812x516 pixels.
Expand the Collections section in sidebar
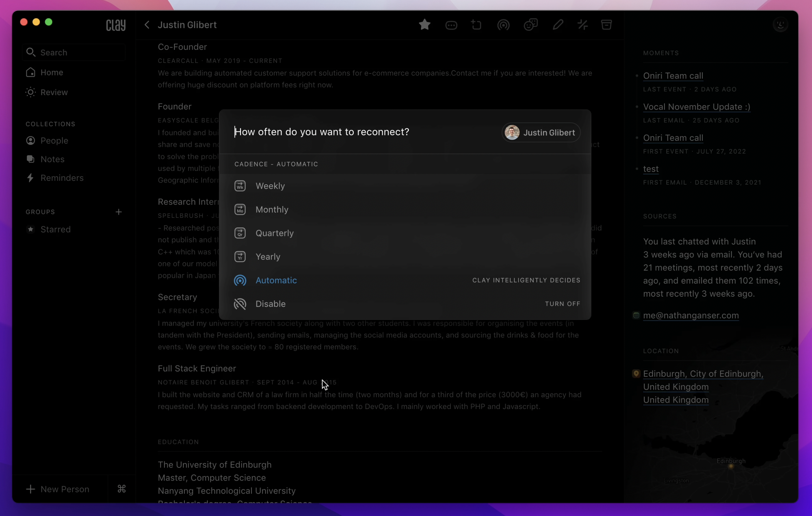(x=50, y=124)
